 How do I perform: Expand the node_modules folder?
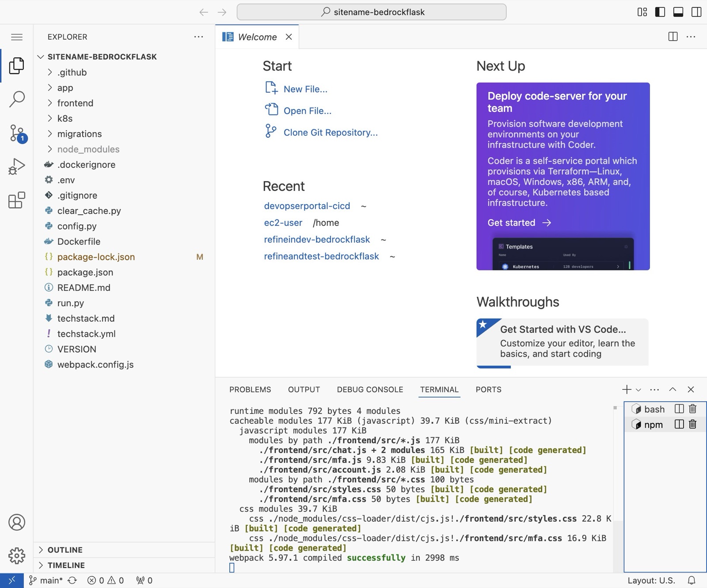[x=124, y=149]
